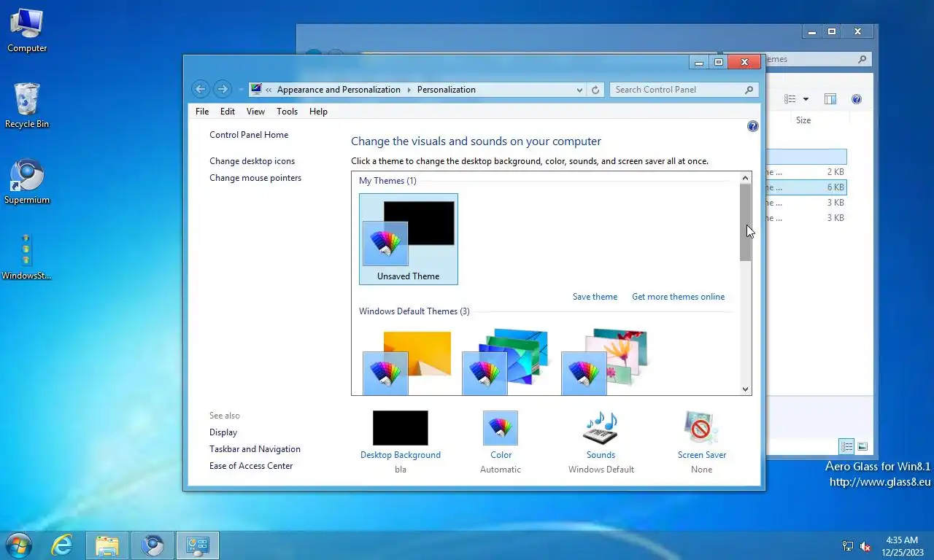Image resolution: width=934 pixels, height=560 pixels.
Task: Open the Display link under See also
Action: pos(223,432)
